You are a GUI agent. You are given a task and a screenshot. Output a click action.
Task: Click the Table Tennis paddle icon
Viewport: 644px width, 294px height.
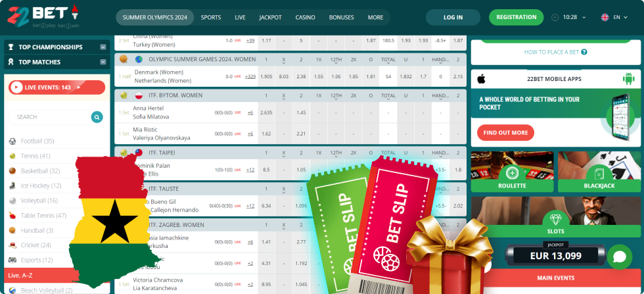(x=12, y=216)
